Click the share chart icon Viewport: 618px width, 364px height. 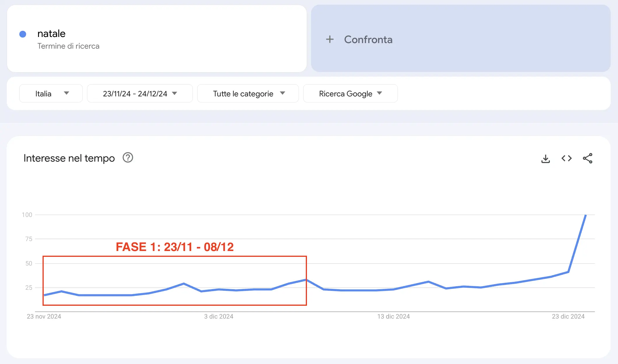pyautogui.click(x=587, y=158)
